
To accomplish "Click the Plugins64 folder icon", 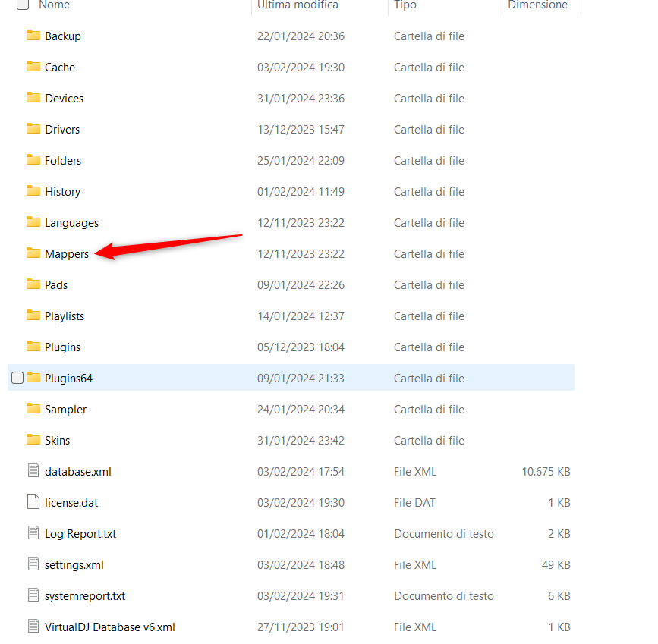I will pos(33,377).
